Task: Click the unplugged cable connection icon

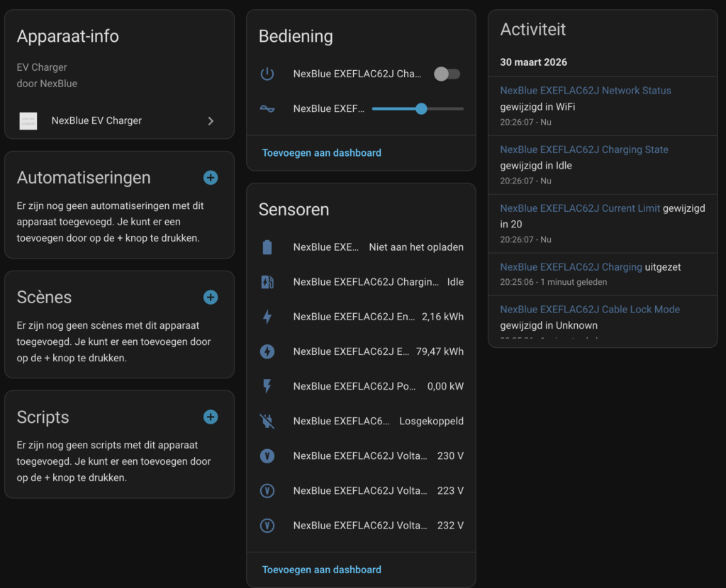Action: (x=267, y=421)
